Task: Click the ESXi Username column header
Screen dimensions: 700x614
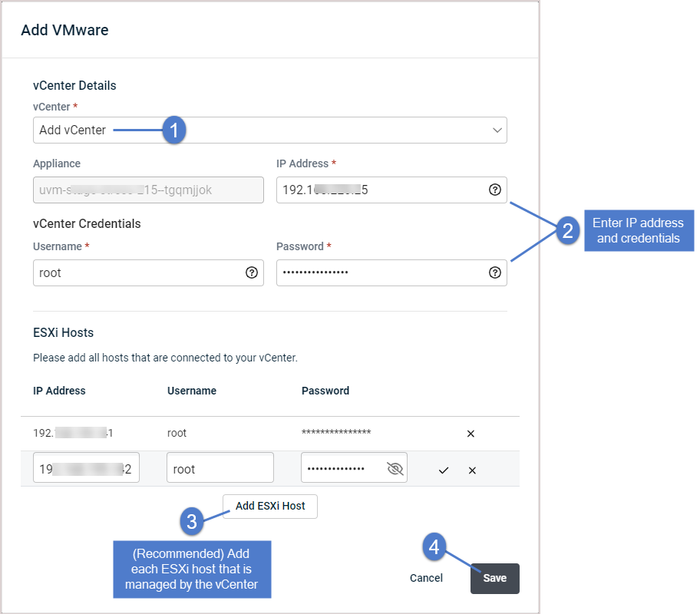Action: click(192, 391)
